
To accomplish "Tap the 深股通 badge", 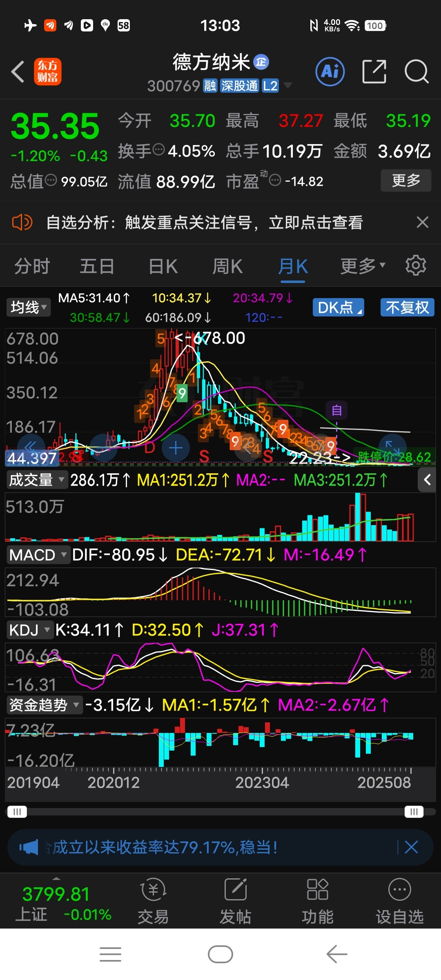I will tap(240, 86).
